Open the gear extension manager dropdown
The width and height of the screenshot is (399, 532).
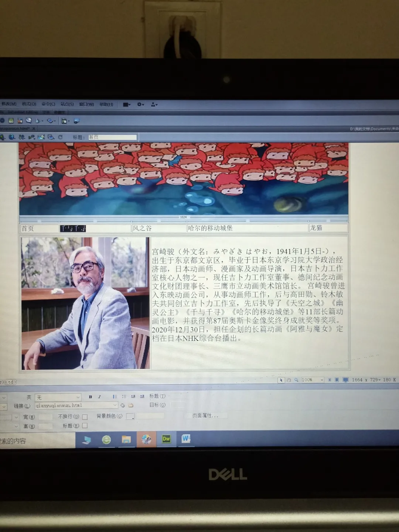coord(141,105)
